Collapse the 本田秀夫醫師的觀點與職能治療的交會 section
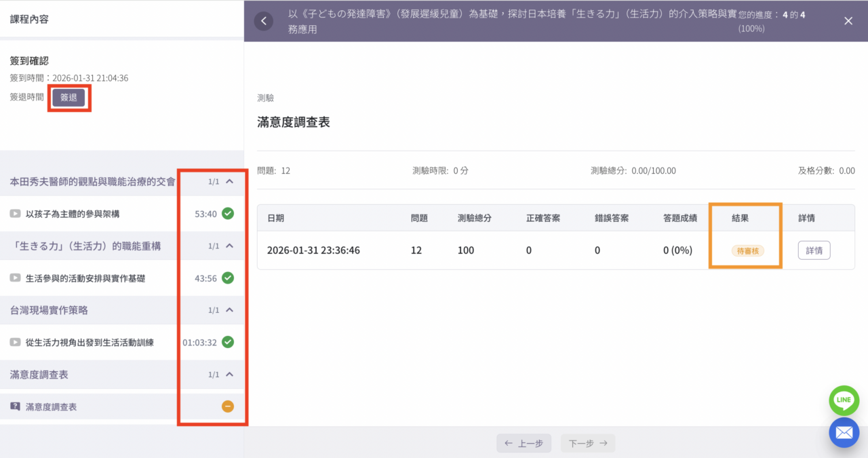868x458 pixels. click(x=229, y=181)
